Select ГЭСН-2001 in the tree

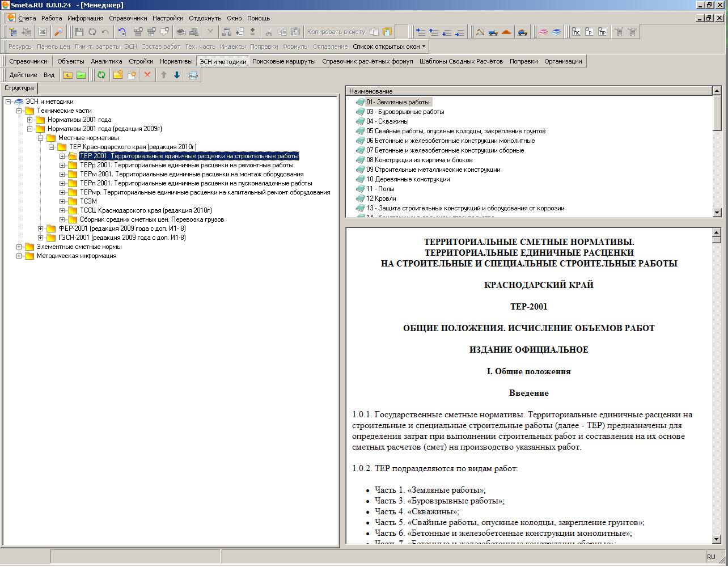coord(122,238)
